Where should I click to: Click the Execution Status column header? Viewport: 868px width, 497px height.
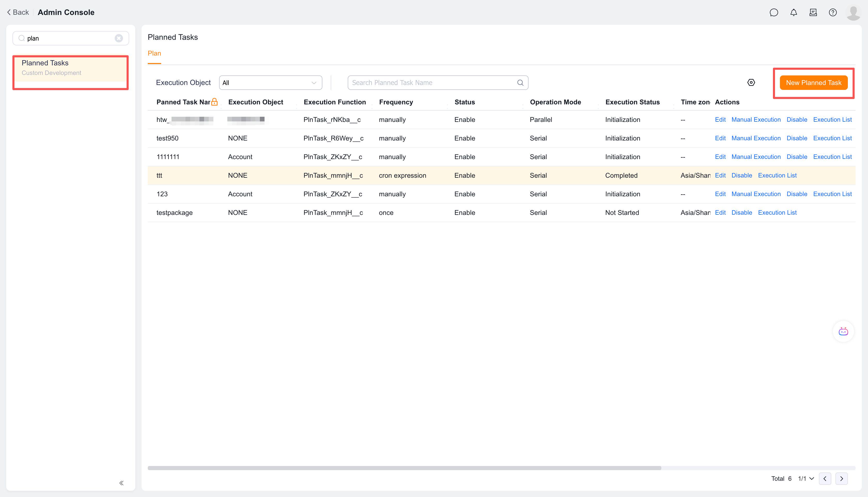pyautogui.click(x=632, y=102)
